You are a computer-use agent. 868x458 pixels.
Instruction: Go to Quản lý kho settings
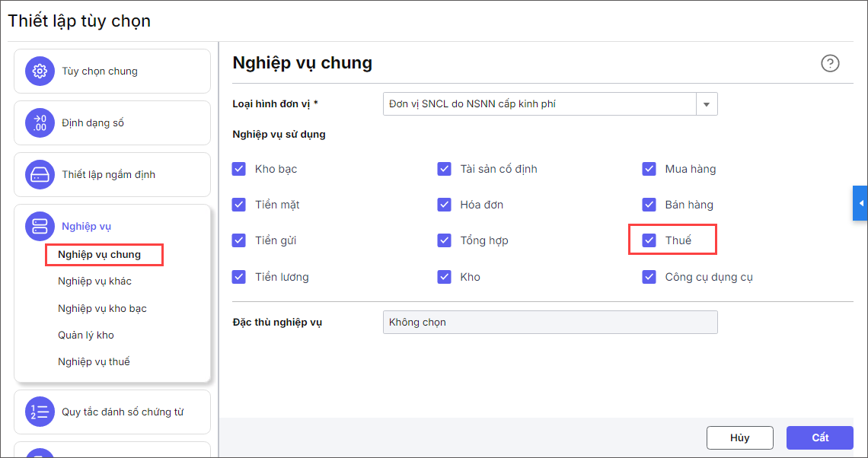(86, 336)
